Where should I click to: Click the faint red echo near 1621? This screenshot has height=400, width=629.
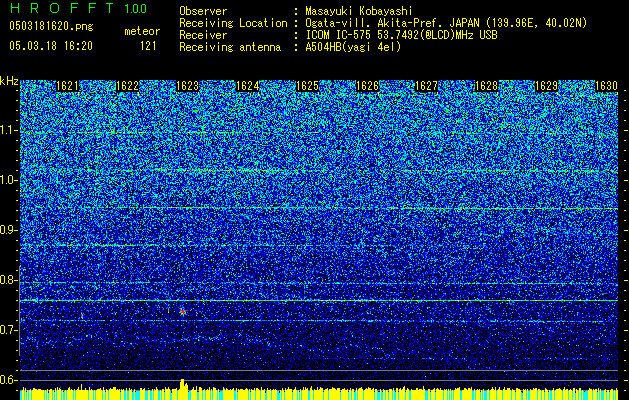(x=82, y=316)
